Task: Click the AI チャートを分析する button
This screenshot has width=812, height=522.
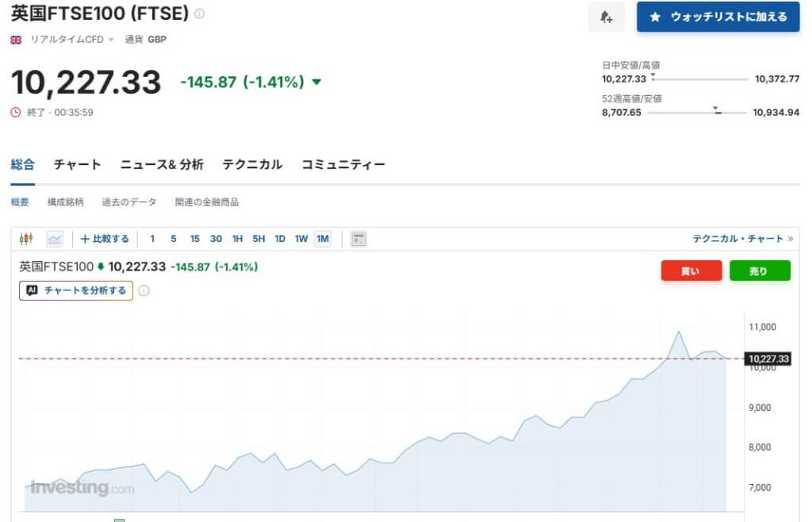Action: [76, 290]
